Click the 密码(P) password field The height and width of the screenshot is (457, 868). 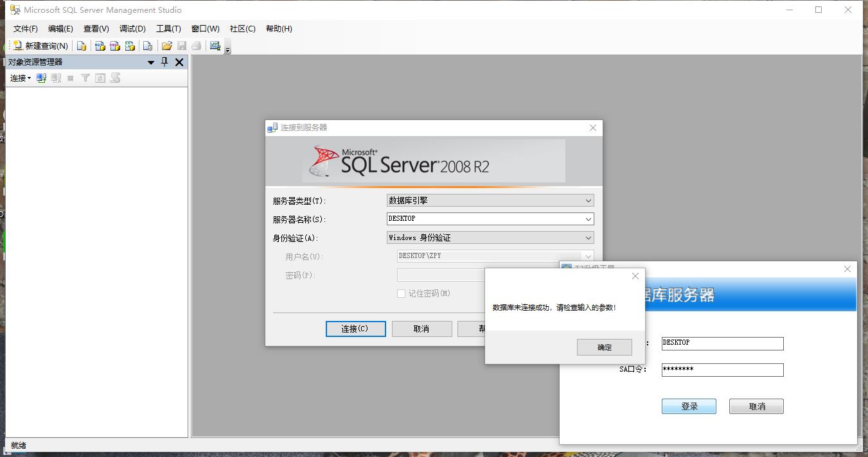(x=441, y=275)
